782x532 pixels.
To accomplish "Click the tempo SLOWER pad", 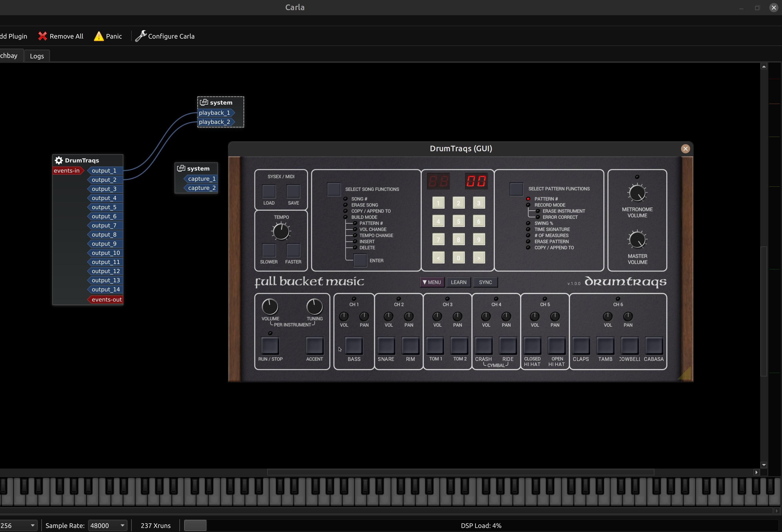I will pyautogui.click(x=269, y=250).
